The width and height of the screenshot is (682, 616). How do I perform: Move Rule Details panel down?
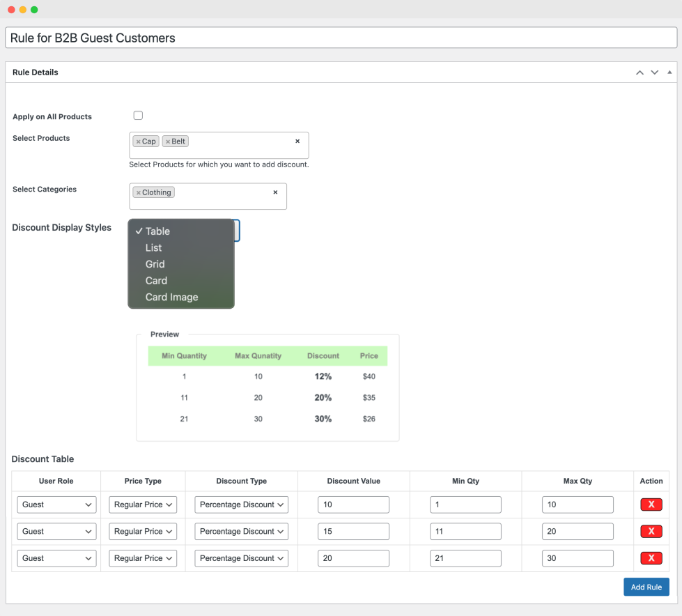click(654, 72)
